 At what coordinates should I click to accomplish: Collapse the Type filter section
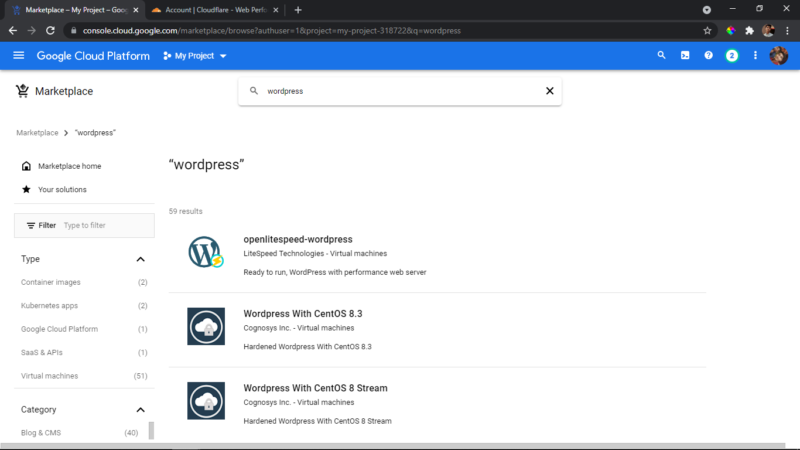pyautogui.click(x=140, y=259)
